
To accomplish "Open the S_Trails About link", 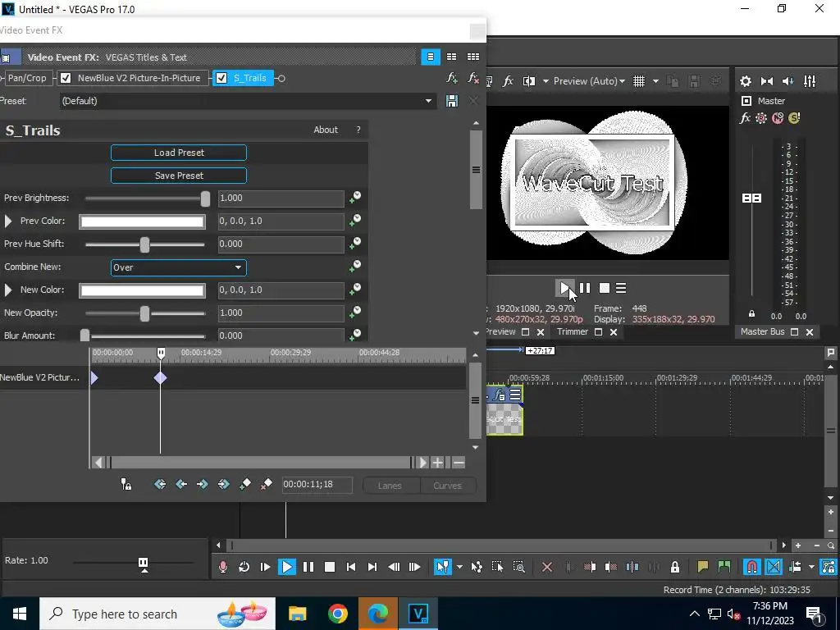I will pyautogui.click(x=326, y=130).
